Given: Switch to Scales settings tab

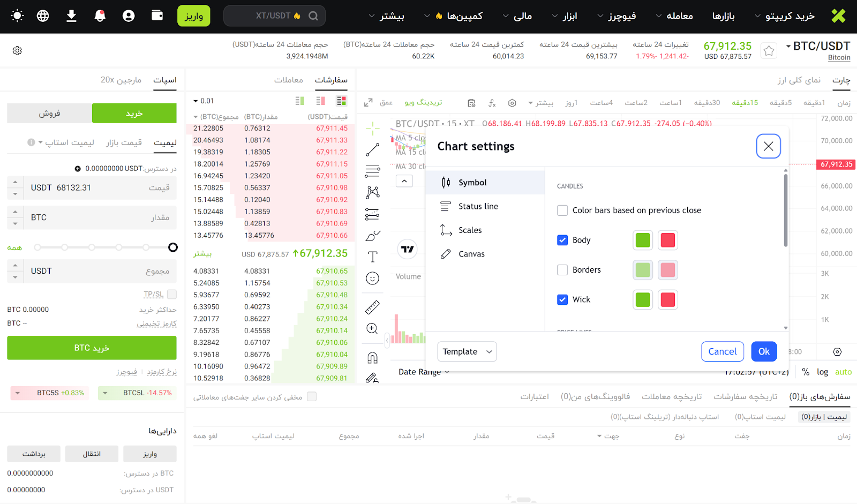Looking at the screenshot, I should point(470,230).
